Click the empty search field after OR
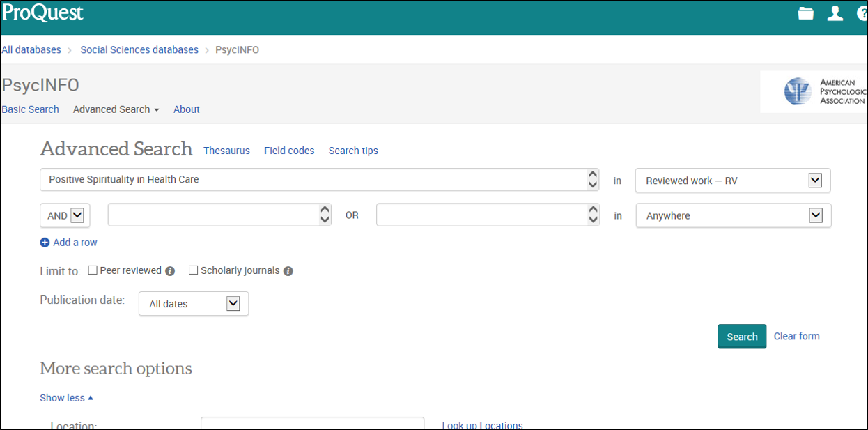The image size is (868, 430). pyautogui.click(x=488, y=215)
